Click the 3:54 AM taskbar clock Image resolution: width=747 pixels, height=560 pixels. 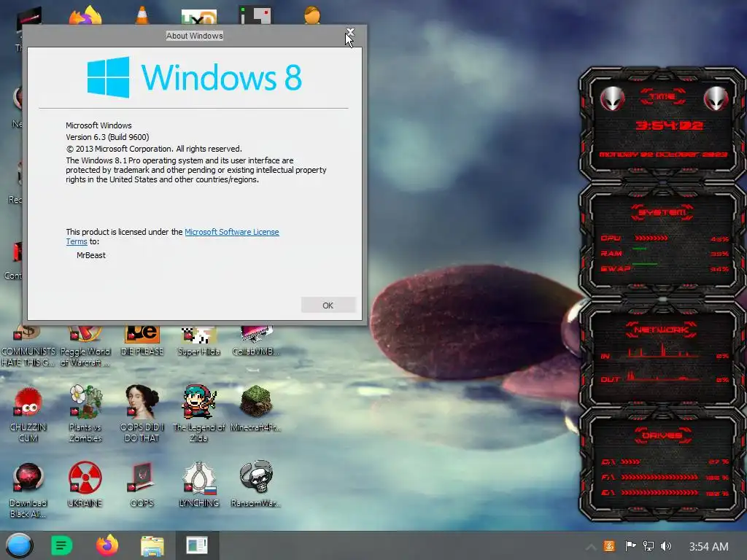(x=708, y=547)
